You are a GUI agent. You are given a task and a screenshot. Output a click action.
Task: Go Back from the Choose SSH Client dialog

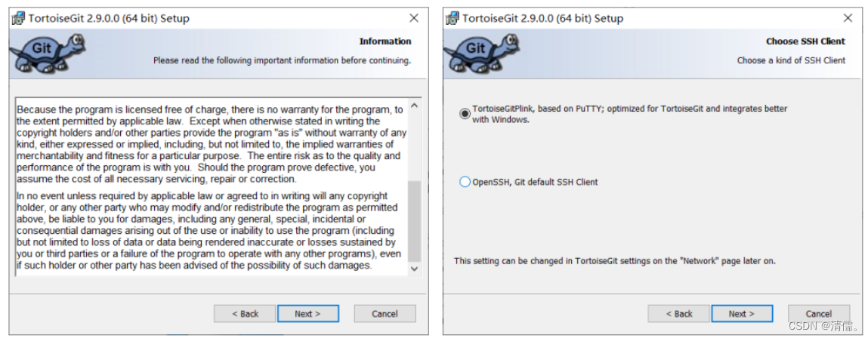678,314
